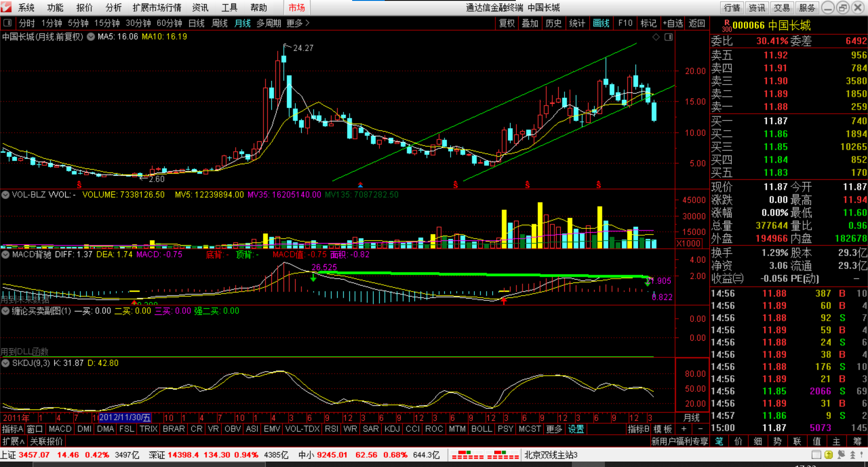Expand the 扩展 panel
Image resolution: width=868 pixels, height=467 pixels.
pos(14,441)
